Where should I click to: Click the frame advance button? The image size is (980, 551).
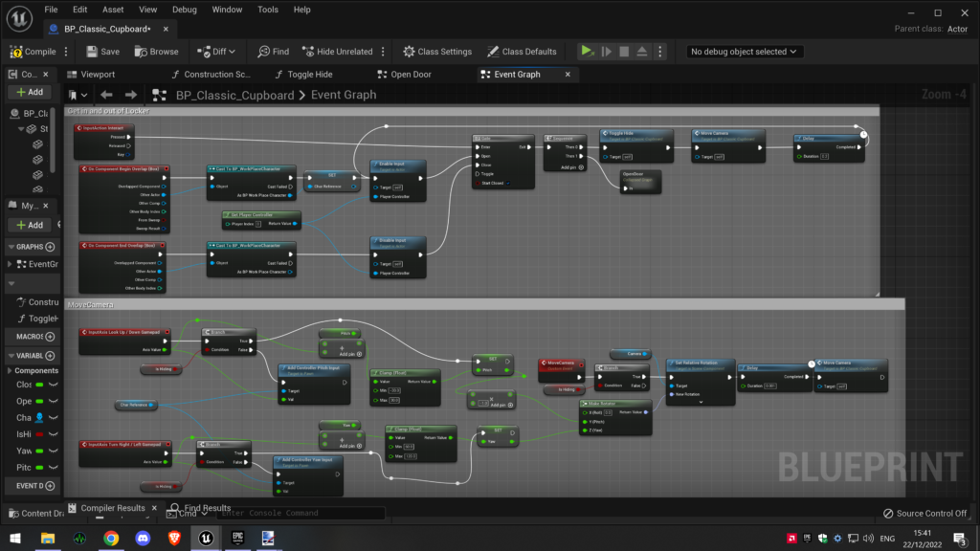click(x=606, y=52)
